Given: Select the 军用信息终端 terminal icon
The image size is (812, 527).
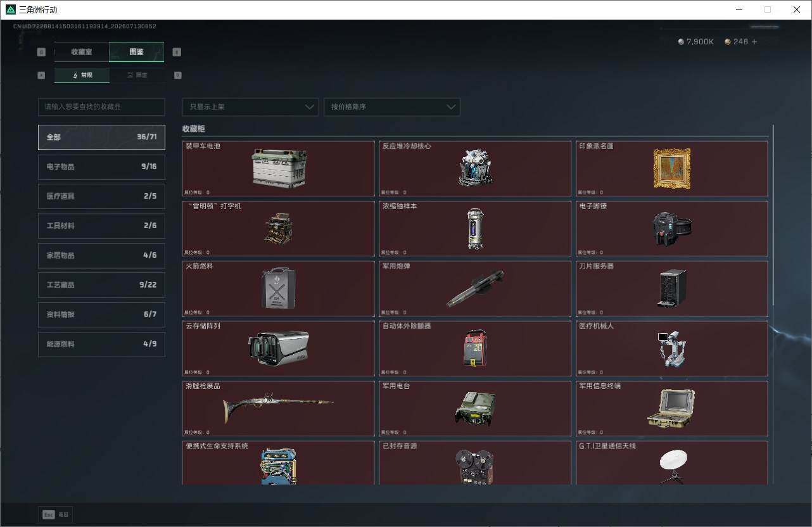Looking at the screenshot, I should (671, 409).
